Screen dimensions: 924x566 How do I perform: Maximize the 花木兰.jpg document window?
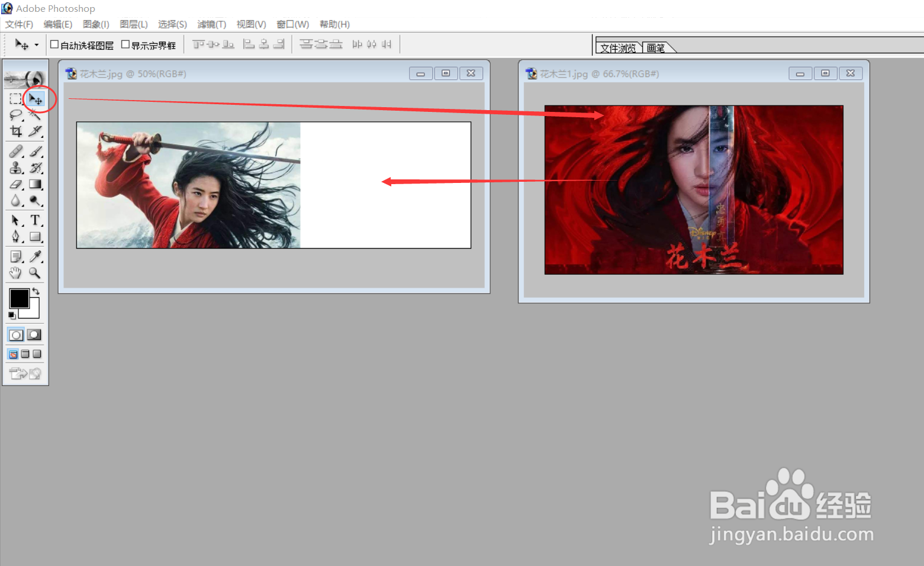click(446, 73)
